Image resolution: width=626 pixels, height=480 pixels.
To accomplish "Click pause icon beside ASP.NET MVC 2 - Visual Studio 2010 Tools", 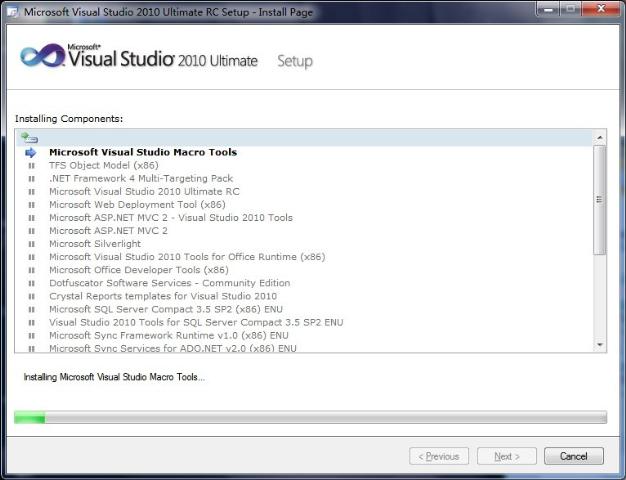I will coord(32,218).
